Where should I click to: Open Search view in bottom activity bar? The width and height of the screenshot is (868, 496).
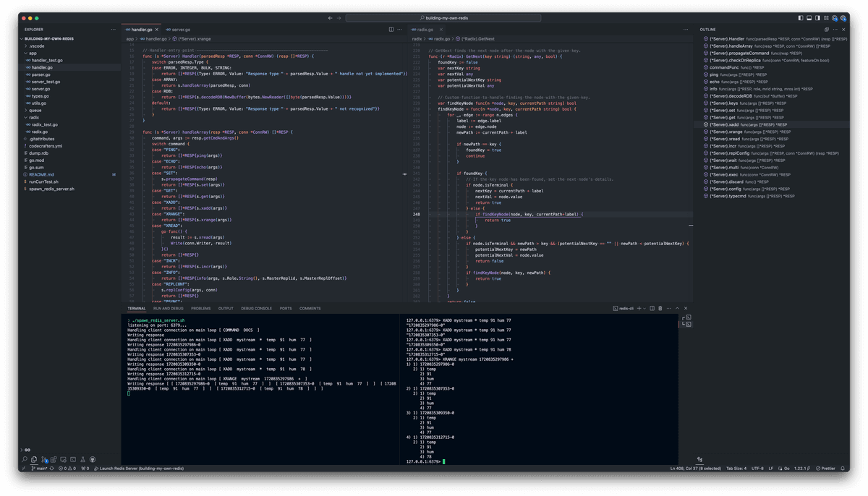(25, 459)
